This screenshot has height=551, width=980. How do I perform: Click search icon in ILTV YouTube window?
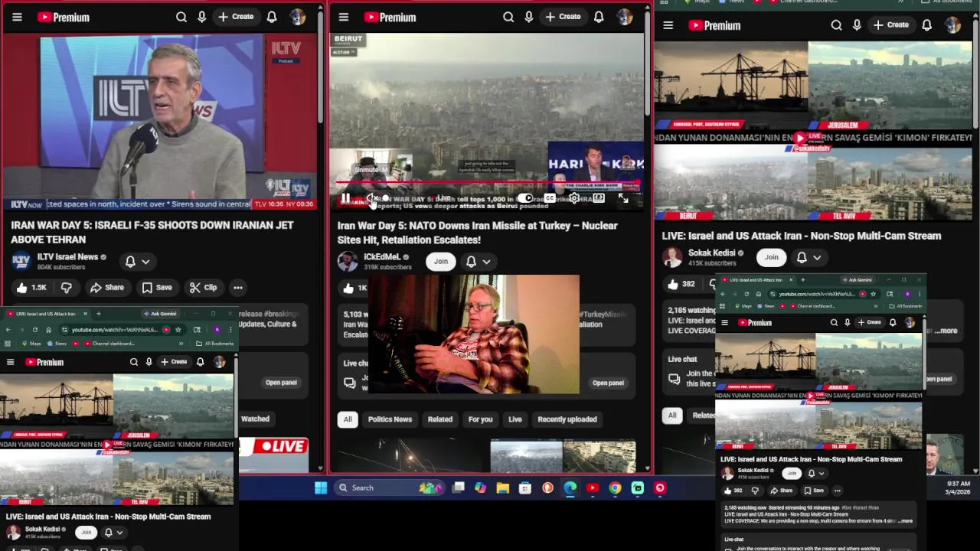181,17
